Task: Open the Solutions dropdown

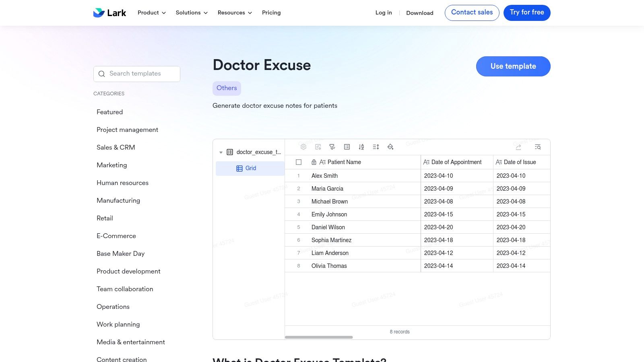Action: pos(192,13)
